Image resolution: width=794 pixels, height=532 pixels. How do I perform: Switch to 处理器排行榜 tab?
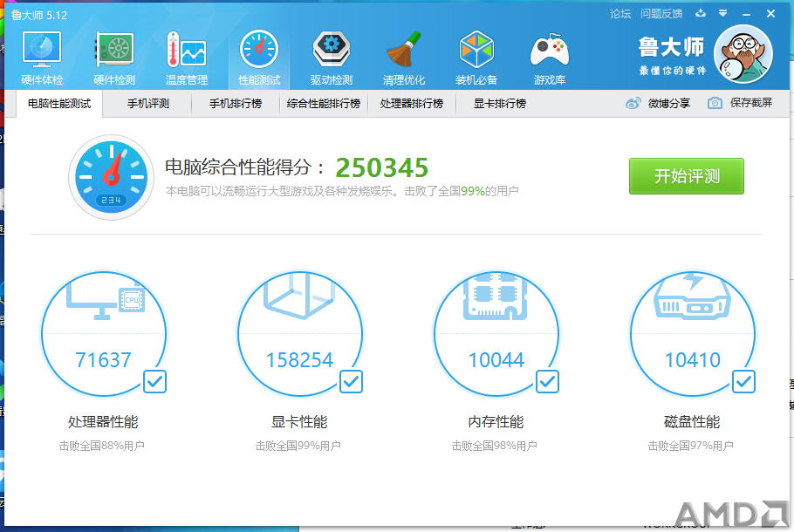click(x=412, y=104)
